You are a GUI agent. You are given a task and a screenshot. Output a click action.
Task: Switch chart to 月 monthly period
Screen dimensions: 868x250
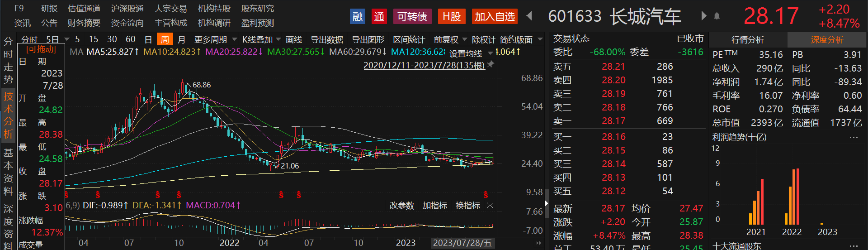tap(181, 39)
